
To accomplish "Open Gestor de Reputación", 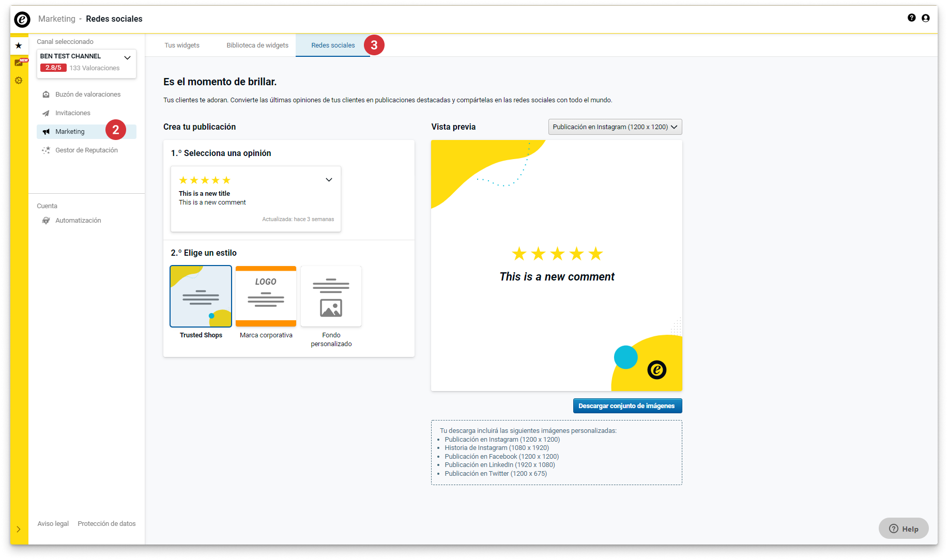I will coord(86,150).
